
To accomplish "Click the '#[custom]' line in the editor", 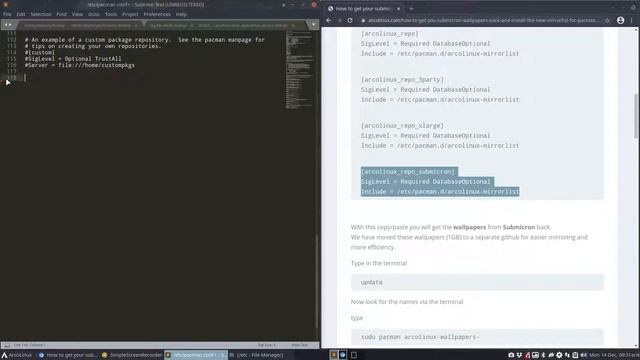I will [40, 52].
